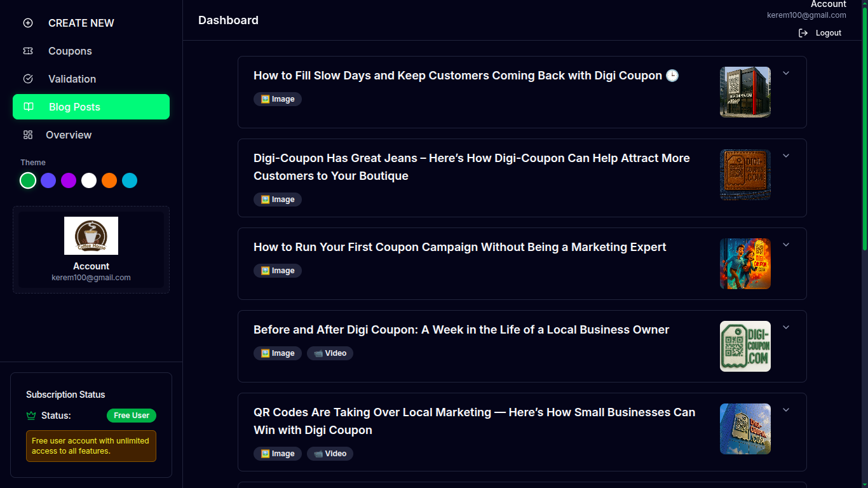Click the grid icon beside Overview
868x488 pixels.
pyautogui.click(x=28, y=135)
